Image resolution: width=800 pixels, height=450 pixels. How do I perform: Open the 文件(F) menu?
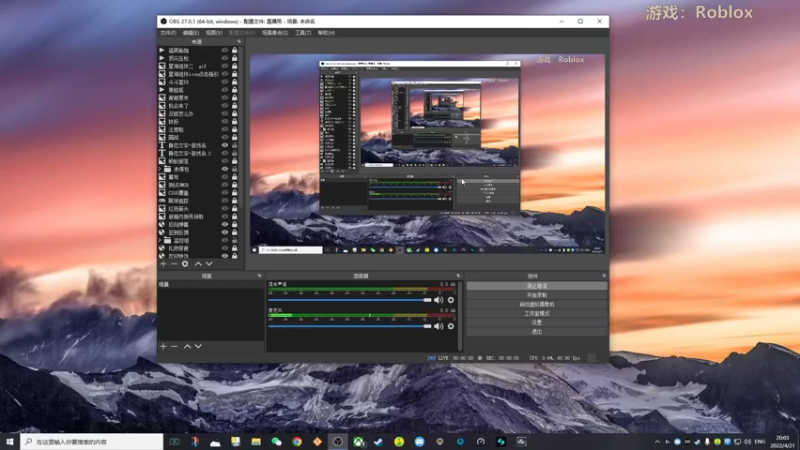[168, 33]
